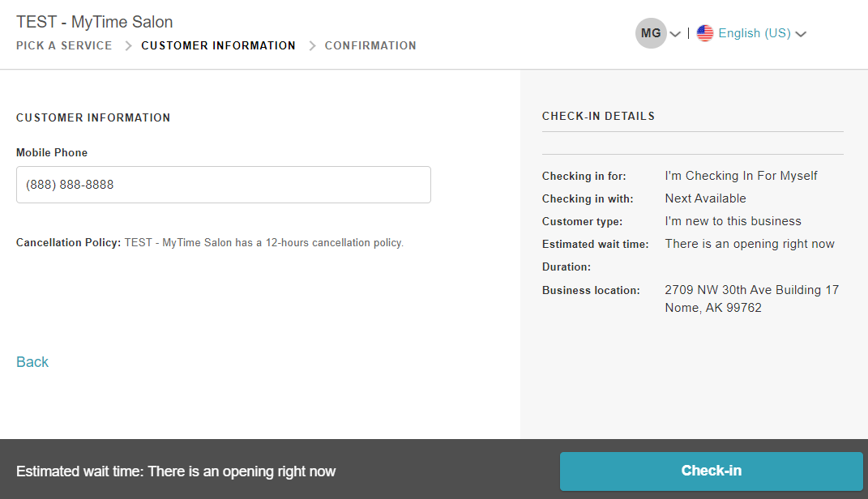Click the "Estimated wait time:" details label
Viewport: 868px width, 499px height.
(595, 244)
